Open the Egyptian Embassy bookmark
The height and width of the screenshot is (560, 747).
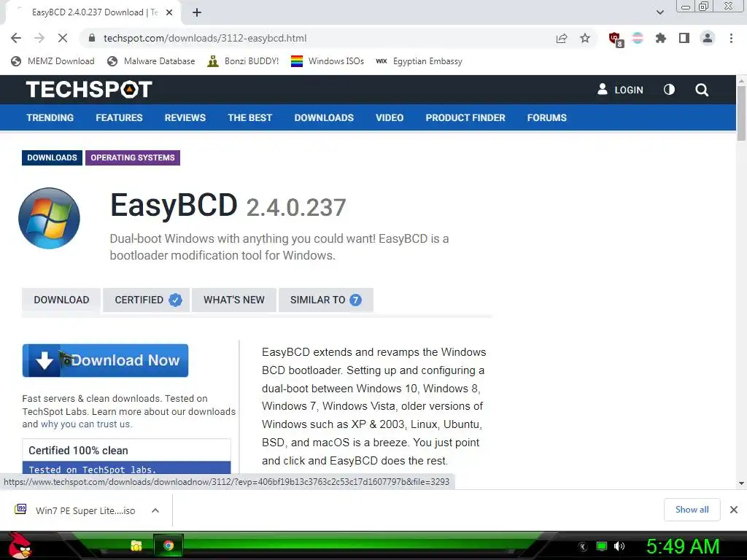point(419,61)
